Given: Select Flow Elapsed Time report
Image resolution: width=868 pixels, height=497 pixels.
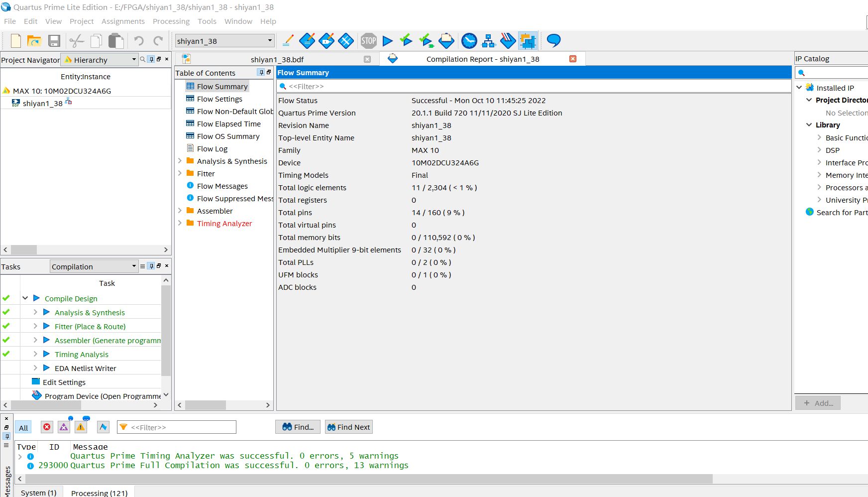Looking at the screenshot, I should pyautogui.click(x=228, y=124).
